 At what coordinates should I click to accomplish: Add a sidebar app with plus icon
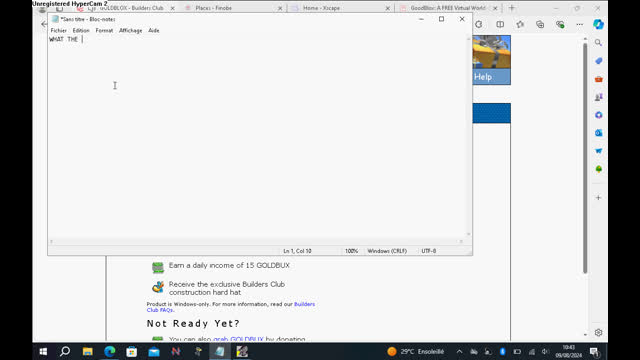[x=598, y=198]
